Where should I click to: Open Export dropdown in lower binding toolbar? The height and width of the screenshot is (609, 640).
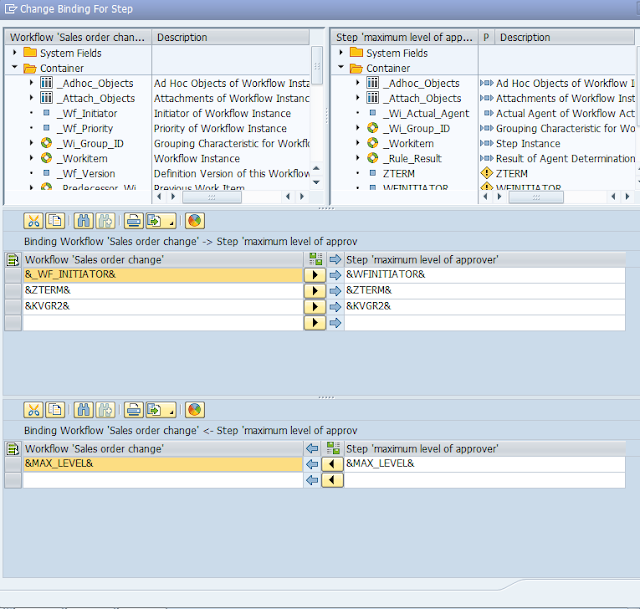pos(161,410)
